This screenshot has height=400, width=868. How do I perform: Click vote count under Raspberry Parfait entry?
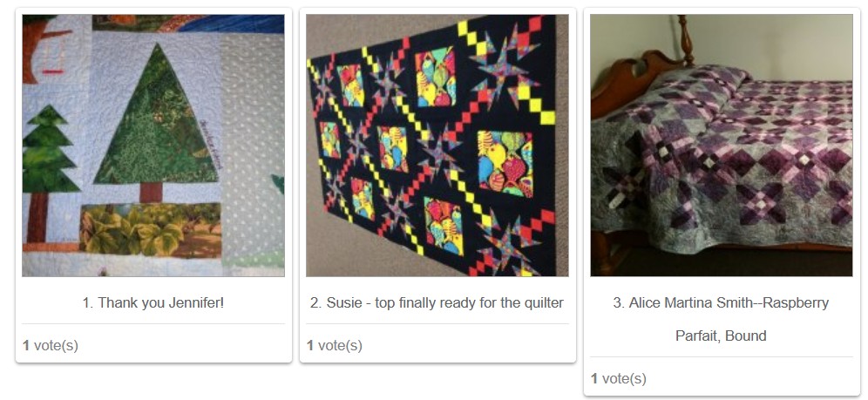coord(619,379)
